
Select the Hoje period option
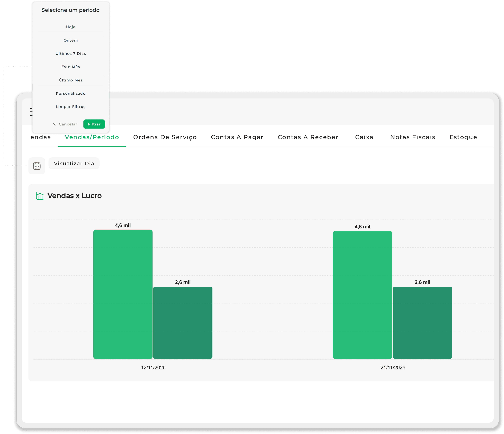[70, 27]
